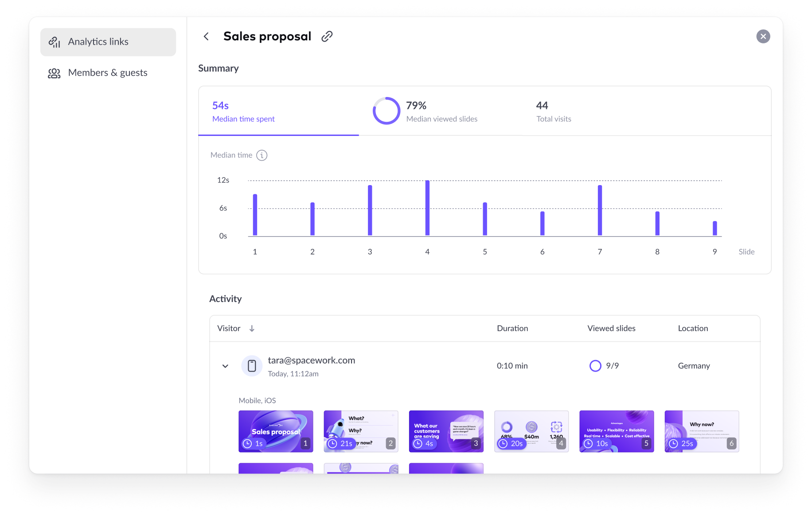
Task: Click the chart bar for slide 5
Action: 485,219
